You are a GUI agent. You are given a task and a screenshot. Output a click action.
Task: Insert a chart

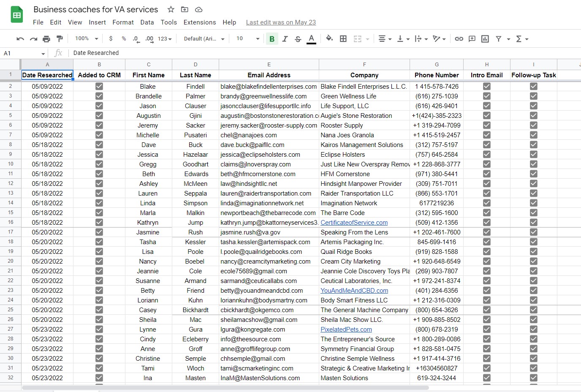(x=485, y=39)
